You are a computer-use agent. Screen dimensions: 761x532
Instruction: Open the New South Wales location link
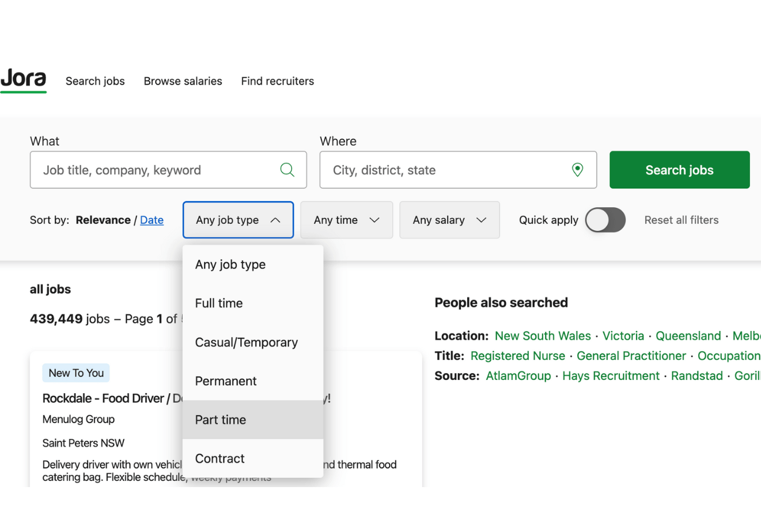tap(543, 336)
